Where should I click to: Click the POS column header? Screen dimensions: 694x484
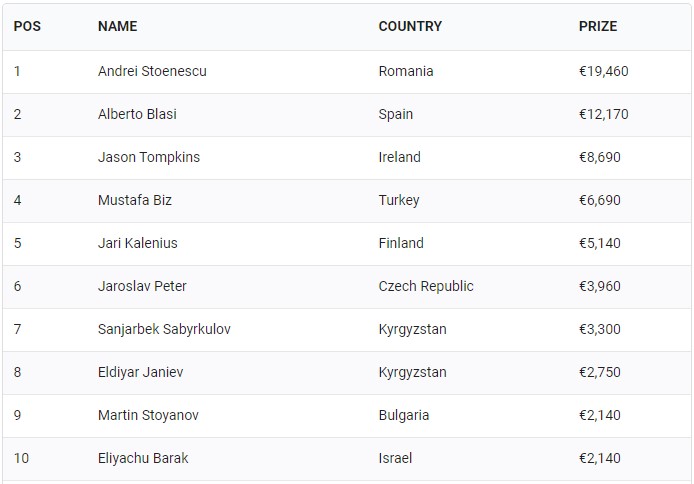pyautogui.click(x=27, y=26)
